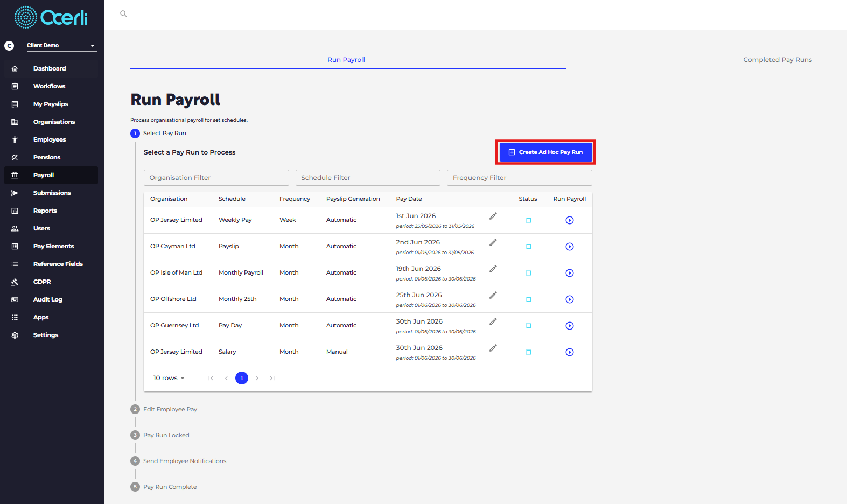The height and width of the screenshot is (504, 847).
Task: Open Pay Elements in the sidebar
Action: pos(51,246)
